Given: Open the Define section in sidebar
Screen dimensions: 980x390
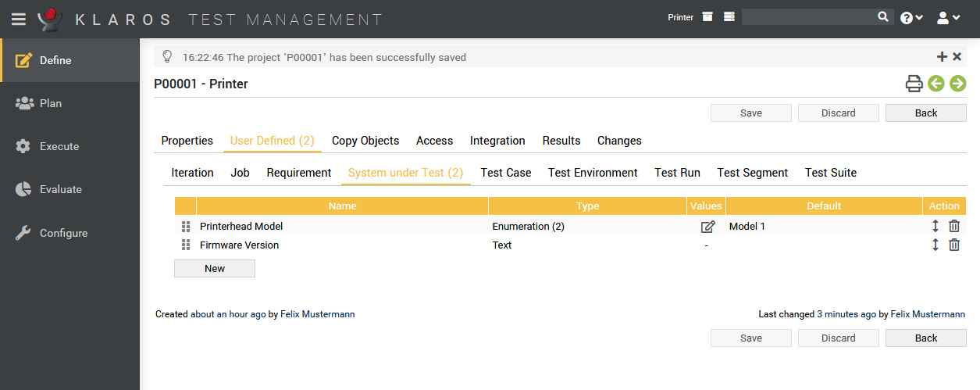Looking at the screenshot, I should 70,60.
